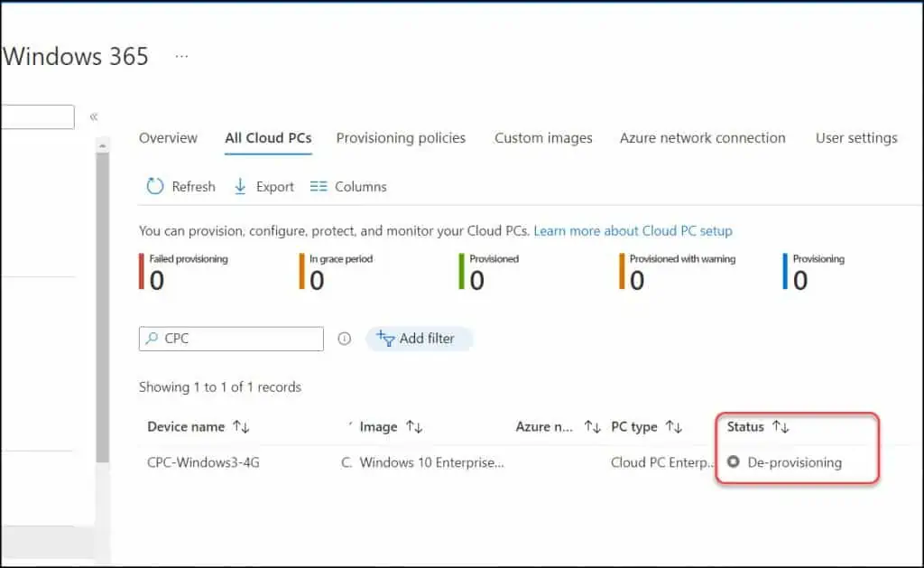924x568 pixels.
Task: Click the PC type column header
Action: tap(634, 426)
